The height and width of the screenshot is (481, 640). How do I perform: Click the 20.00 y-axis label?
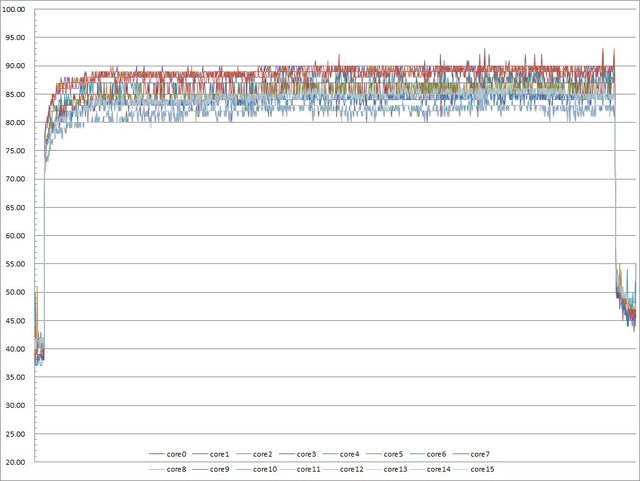tap(17, 463)
